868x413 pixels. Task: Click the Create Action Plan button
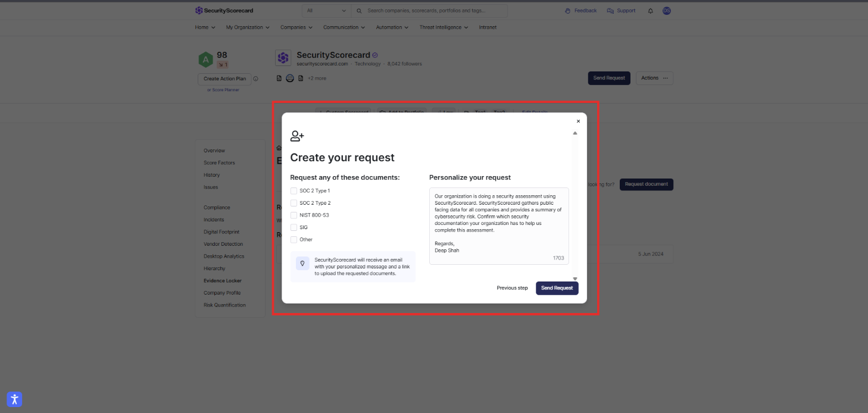[224, 79]
